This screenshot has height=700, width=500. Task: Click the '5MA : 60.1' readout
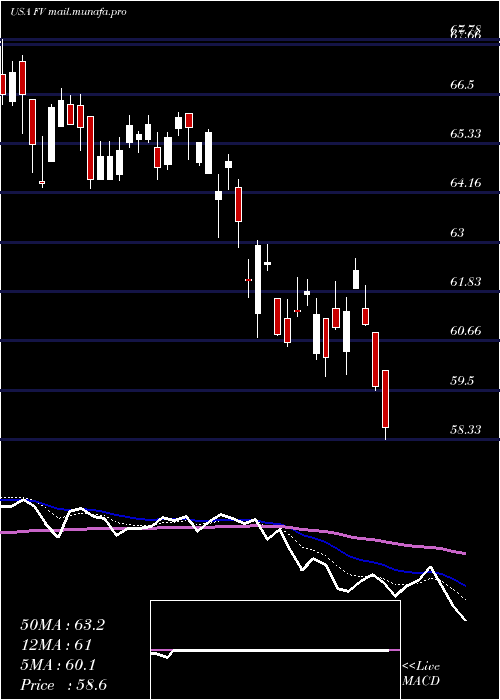point(58,665)
